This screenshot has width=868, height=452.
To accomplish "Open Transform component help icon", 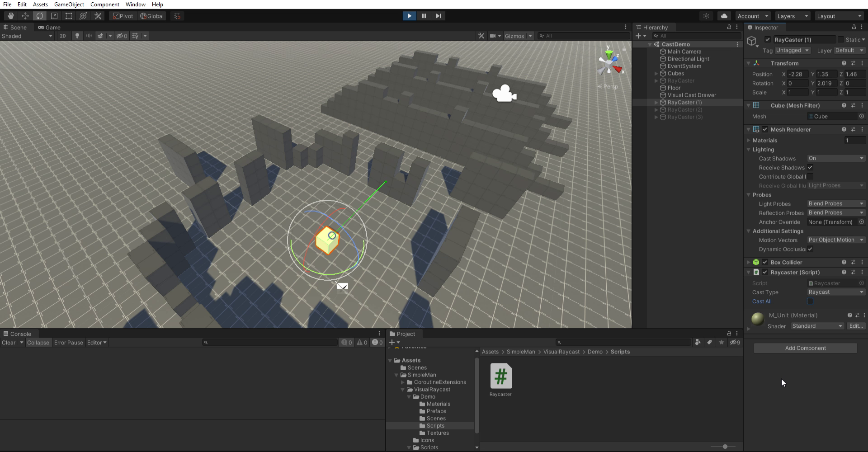I will click(844, 63).
